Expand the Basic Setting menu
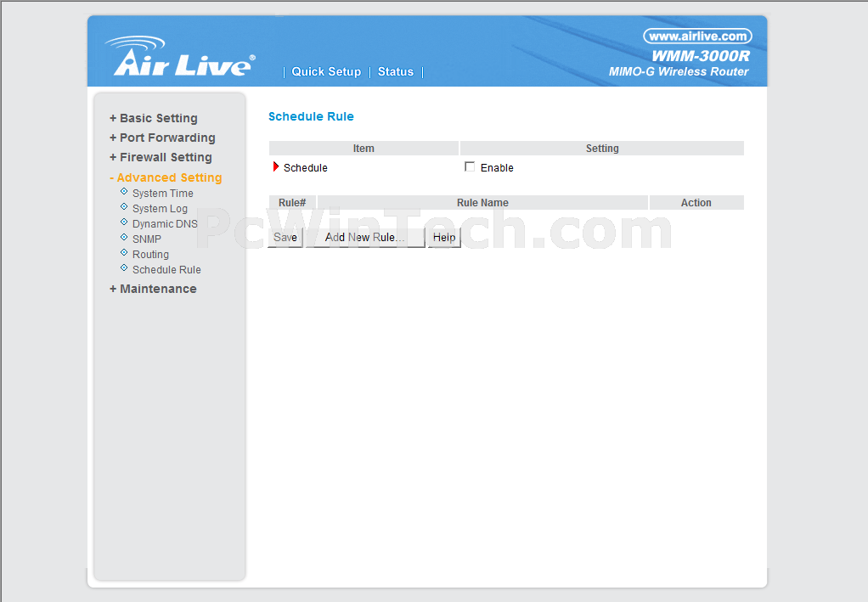 coord(154,118)
